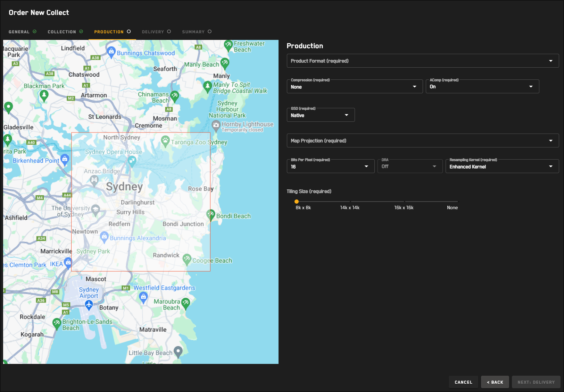
Task: Choose the 16k x 16k tiling size
Action: click(404, 202)
